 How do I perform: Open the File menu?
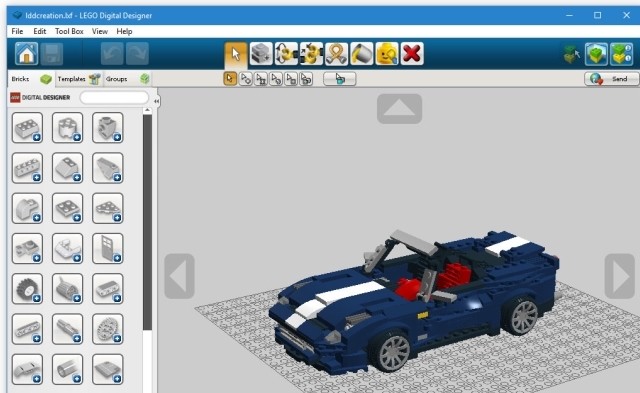pyautogui.click(x=17, y=31)
